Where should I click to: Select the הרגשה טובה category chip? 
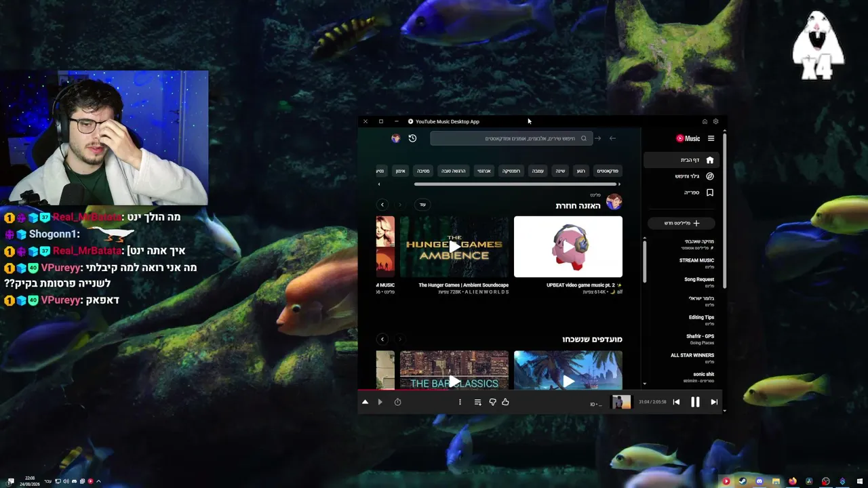pyautogui.click(x=454, y=171)
